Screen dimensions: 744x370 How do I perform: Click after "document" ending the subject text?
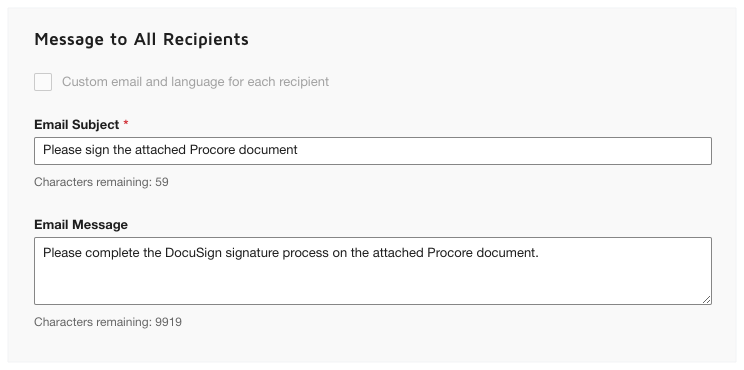(298, 150)
